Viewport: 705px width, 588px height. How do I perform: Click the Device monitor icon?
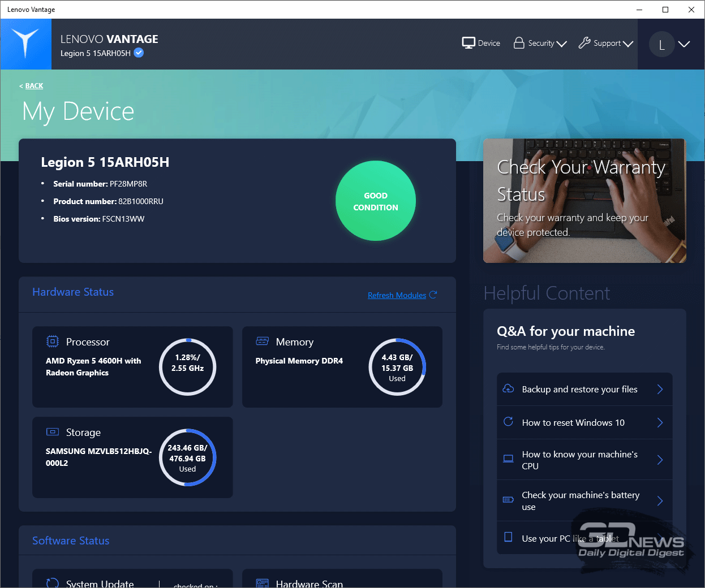[468, 43]
